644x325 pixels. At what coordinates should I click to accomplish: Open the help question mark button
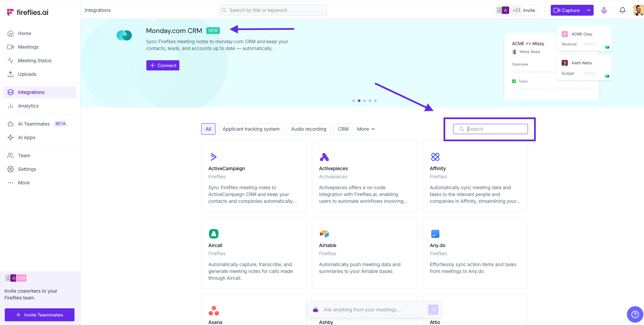tap(635, 314)
